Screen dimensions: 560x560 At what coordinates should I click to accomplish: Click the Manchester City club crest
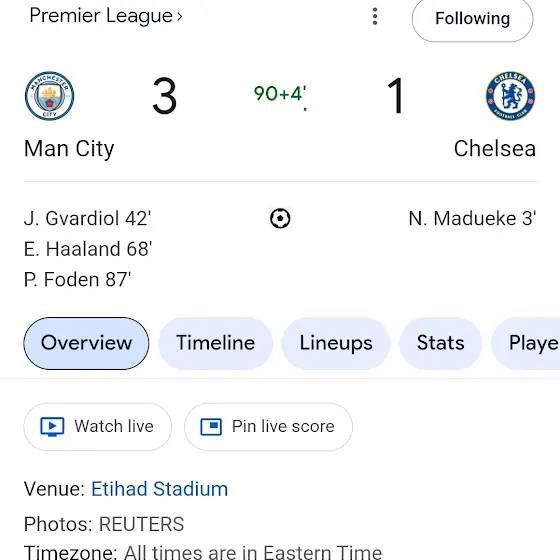[49, 96]
